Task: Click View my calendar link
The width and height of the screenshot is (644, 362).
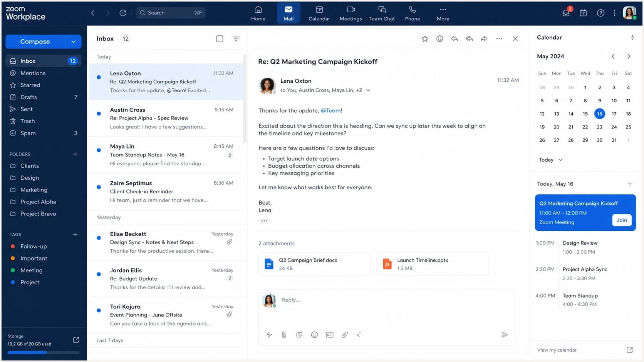Action: [557, 350]
